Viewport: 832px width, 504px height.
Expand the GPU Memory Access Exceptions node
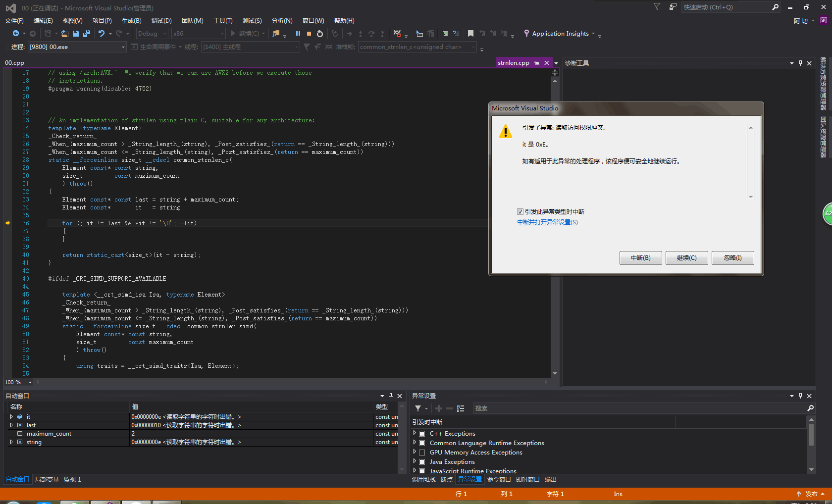[415, 452]
